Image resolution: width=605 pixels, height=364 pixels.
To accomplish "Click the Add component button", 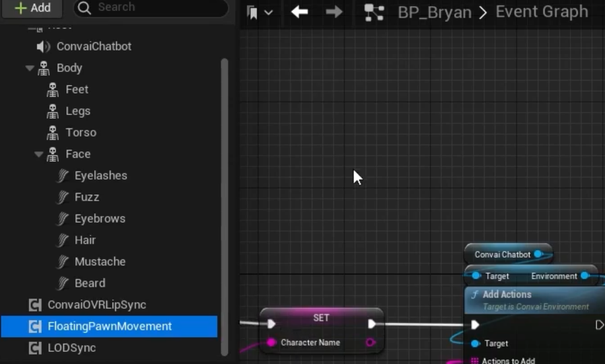I will [x=32, y=7].
